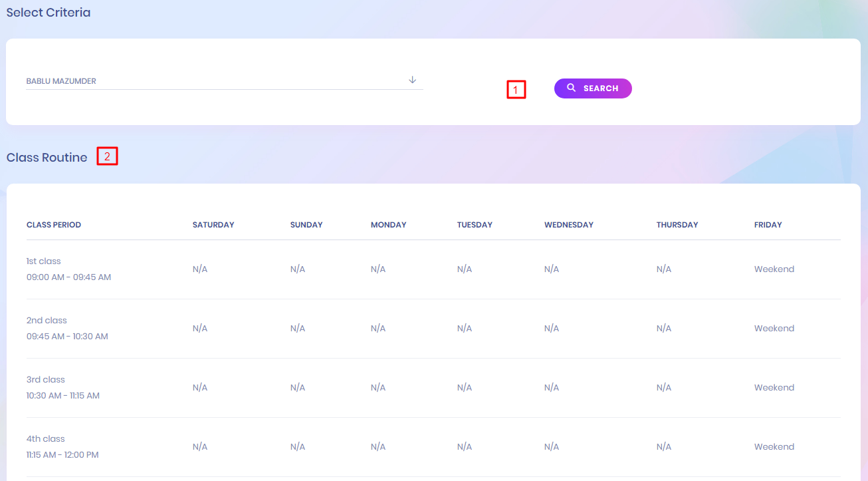Click the magnifier icon in Search button

(x=572, y=88)
